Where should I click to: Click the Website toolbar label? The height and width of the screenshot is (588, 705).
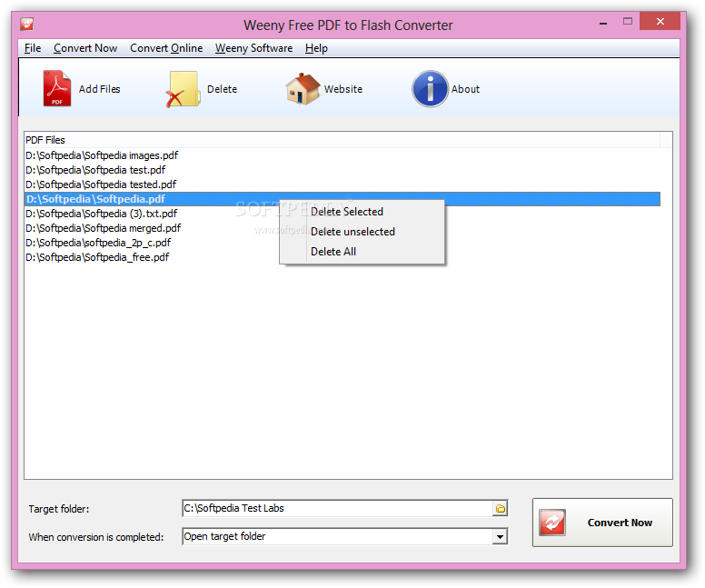(343, 89)
